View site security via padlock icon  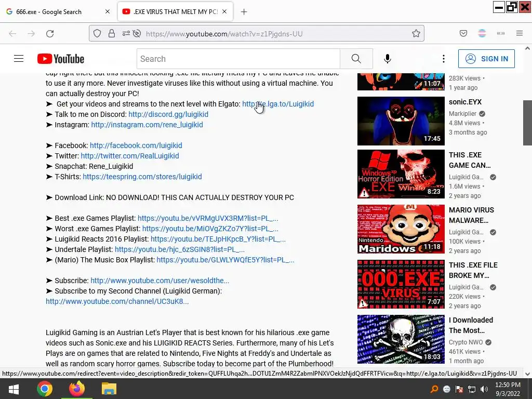[x=112, y=34]
